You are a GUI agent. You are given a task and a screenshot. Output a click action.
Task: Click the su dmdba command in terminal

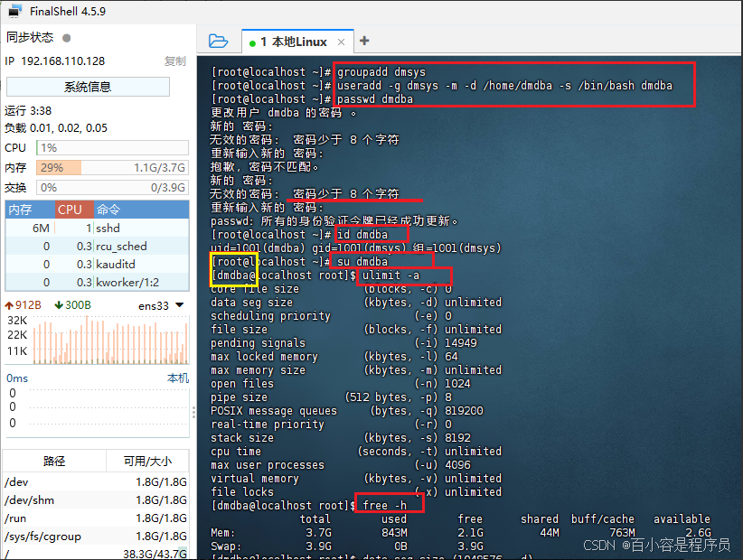362,261
